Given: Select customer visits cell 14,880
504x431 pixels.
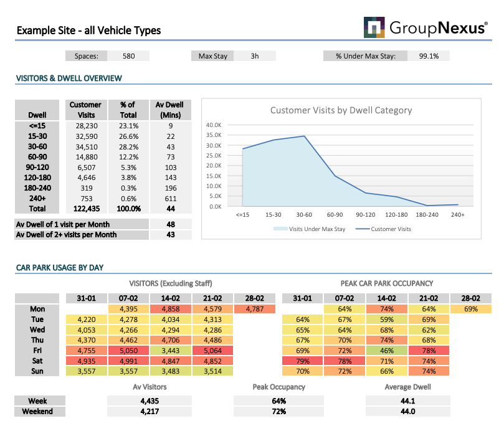Looking at the screenshot, I should pyautogui.click(x=87, y=157).
